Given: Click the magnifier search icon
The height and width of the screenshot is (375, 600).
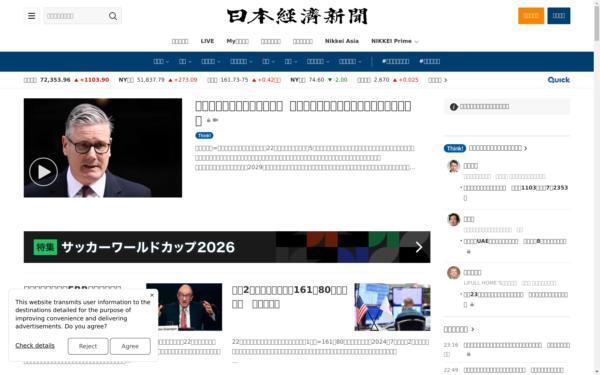Looking at the screenshot, I should click(113, 16).
